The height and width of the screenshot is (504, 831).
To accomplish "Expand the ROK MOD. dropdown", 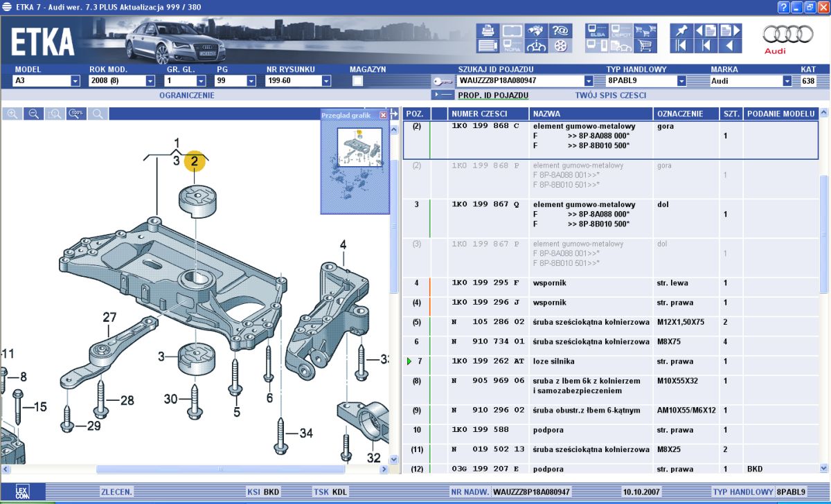I will coord(150,81).
